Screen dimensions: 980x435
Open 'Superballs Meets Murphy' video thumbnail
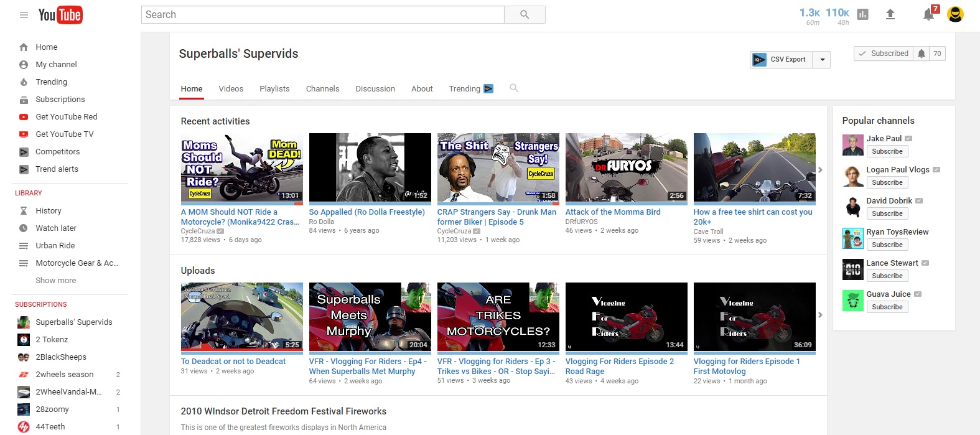370,317
